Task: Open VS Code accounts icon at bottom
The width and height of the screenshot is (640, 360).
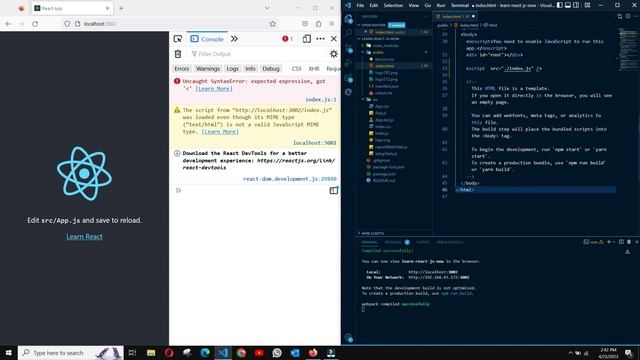Action: [x=349, y=338]
